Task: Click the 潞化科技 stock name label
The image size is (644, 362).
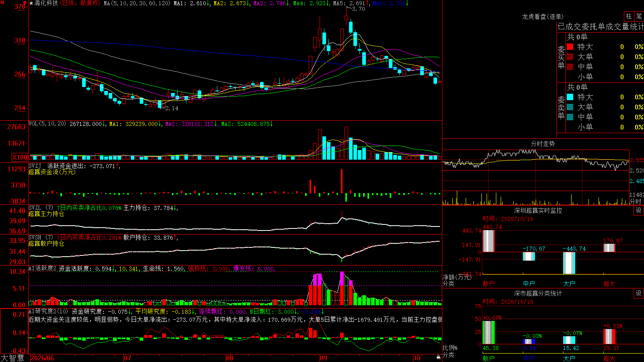Action: (x=46, y=3)
